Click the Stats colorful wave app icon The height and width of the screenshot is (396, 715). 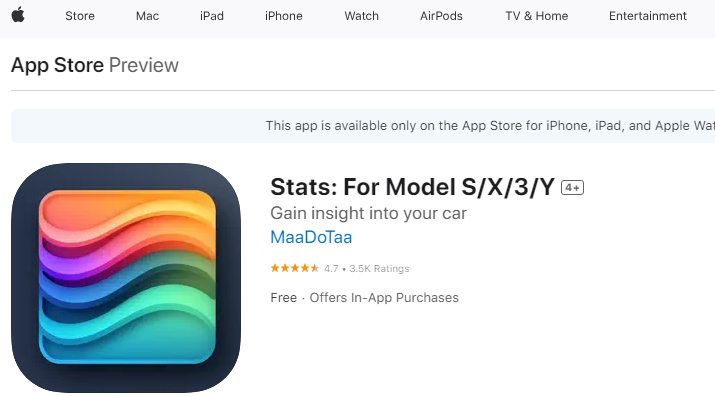[126, 277]
